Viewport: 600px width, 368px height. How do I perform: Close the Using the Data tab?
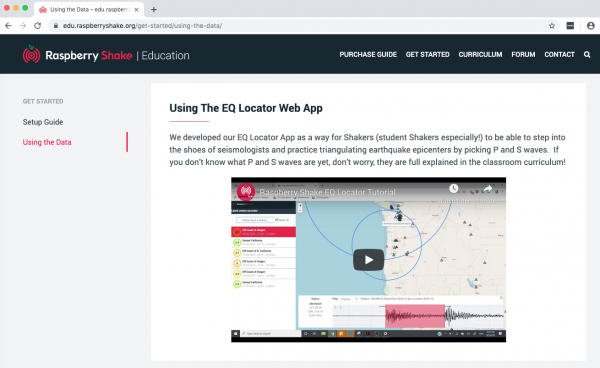coord(137,10)
